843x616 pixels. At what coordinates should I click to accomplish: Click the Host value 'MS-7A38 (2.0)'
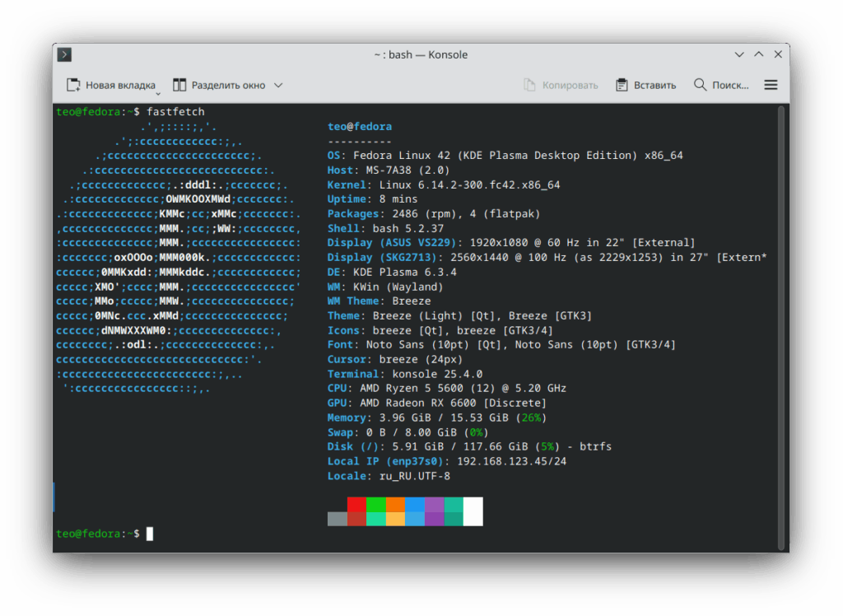(408, 170)
